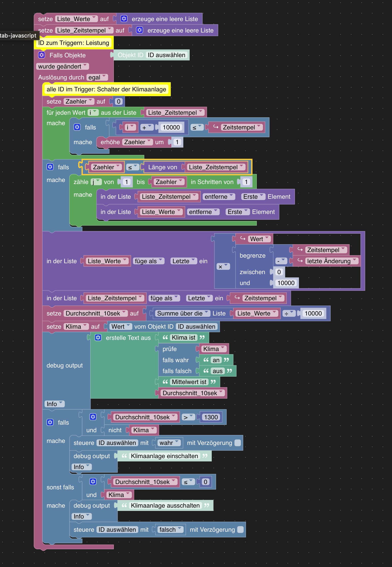Click number field 0 in 'setze Zaehler auf'
The width and height of the screenshot is (392, 567).
coord(119,101)
